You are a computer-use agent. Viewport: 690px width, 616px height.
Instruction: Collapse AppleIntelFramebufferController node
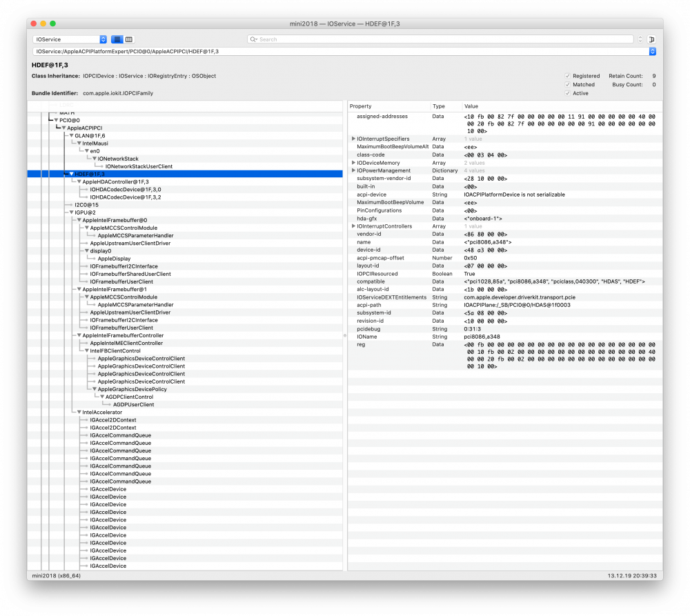point(79,335)
